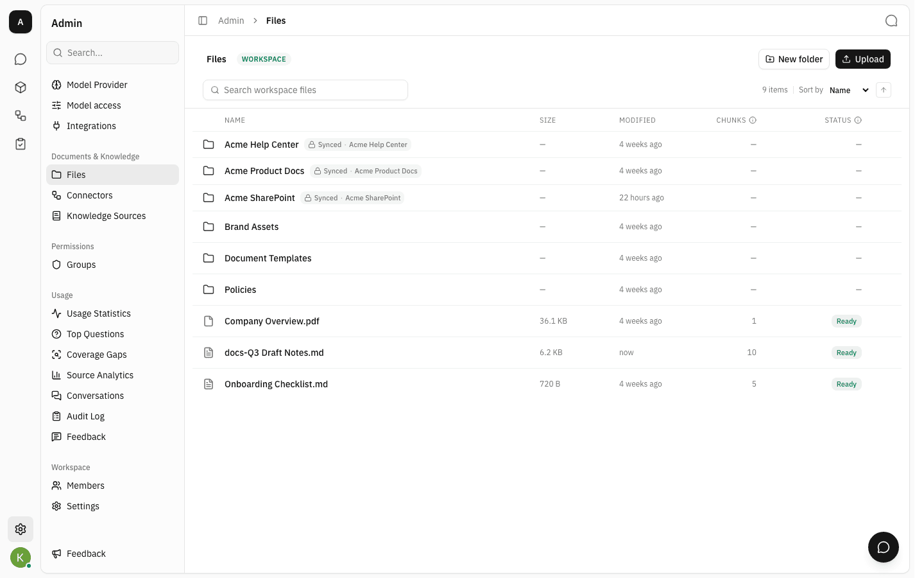Open Model Provider in sidebar
Viewport: 924px width, 578px height.
(112, 85)
